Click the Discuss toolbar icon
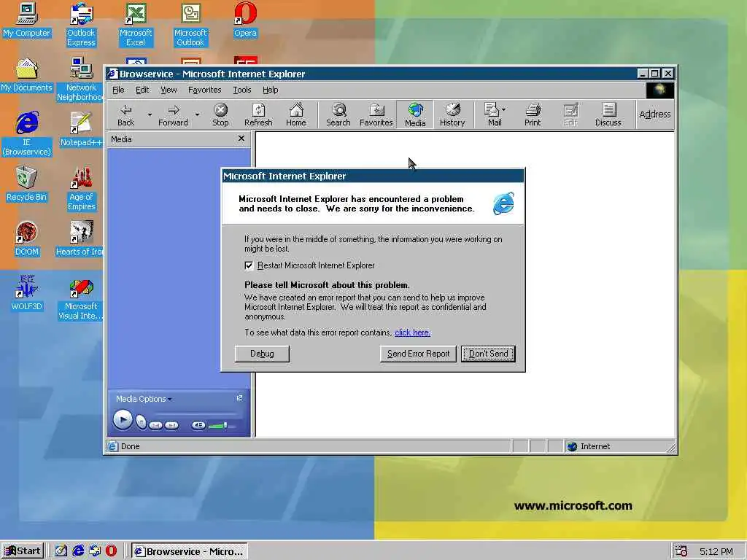Screen dimensions: 747x560 (x=608, y=114)
